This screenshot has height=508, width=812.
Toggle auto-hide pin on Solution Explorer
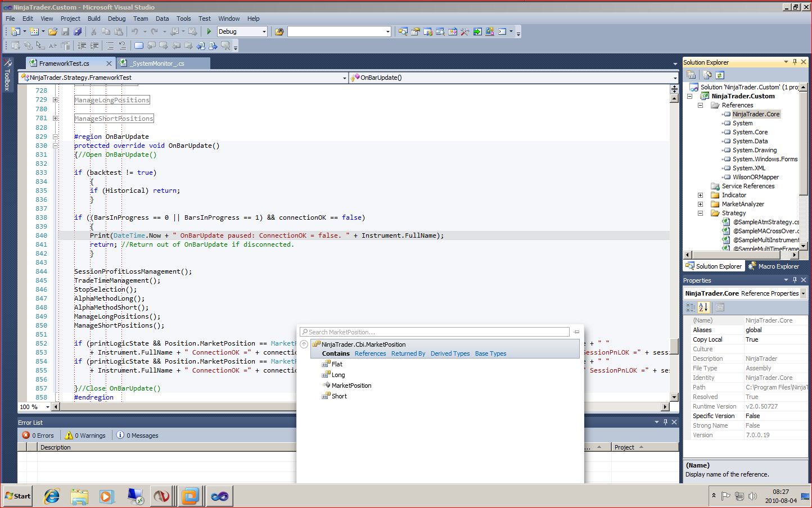795,62
